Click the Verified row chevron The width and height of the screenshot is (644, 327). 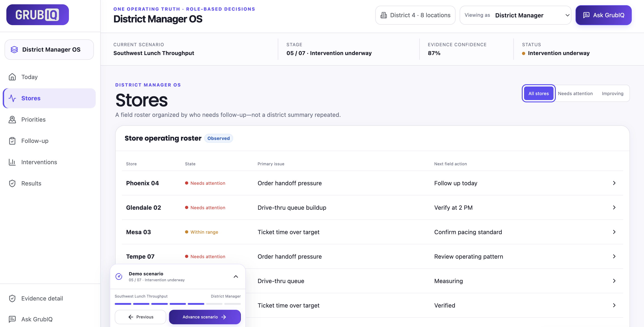614,305
